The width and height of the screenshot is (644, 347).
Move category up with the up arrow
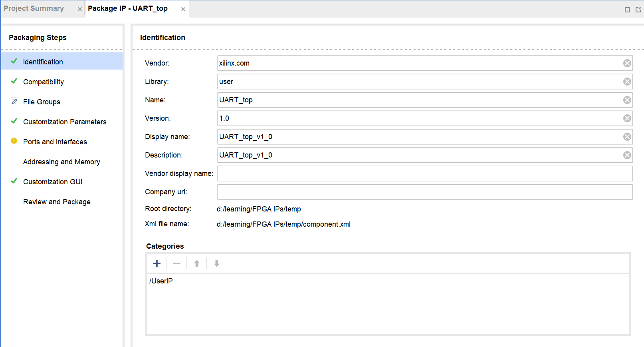[x=197, y=263]
